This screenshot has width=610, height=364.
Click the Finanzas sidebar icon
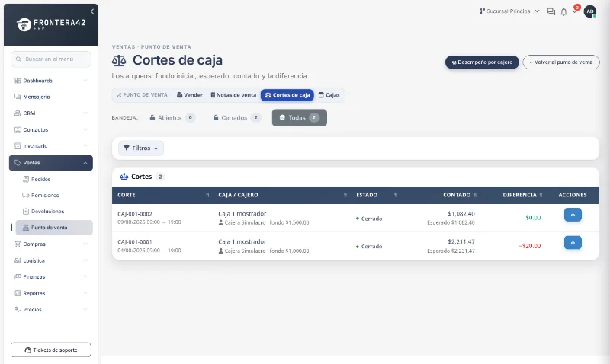[18, 277]
